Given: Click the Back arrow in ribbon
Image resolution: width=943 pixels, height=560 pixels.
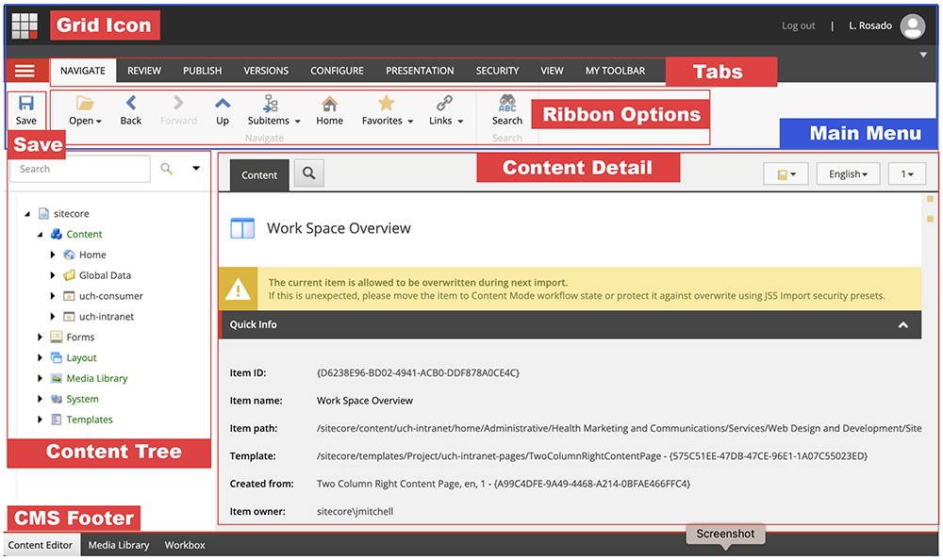Looking at the screenshot, I should click(x=131, y=104).
